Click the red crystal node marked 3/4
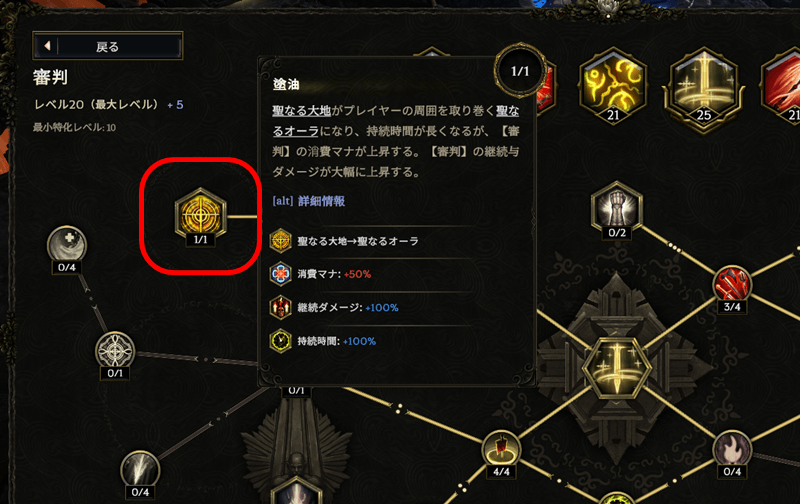Viewport: 800px width, 504px height. 732,284
